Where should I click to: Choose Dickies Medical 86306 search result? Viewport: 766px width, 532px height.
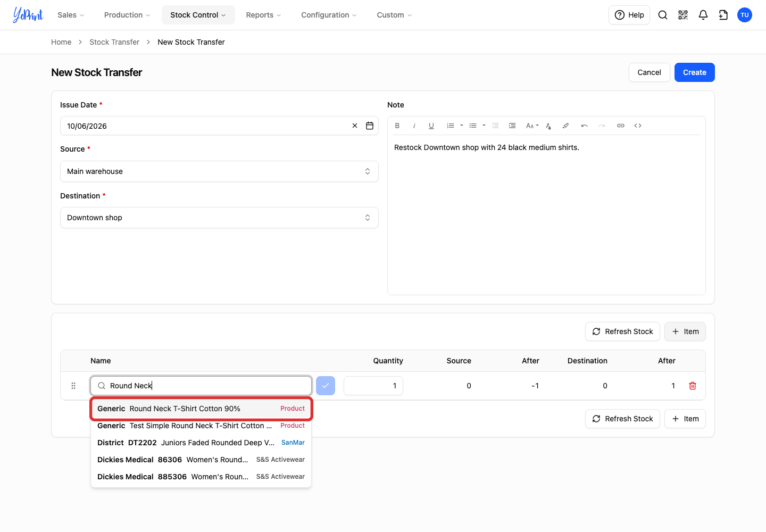tap(201, 460)
